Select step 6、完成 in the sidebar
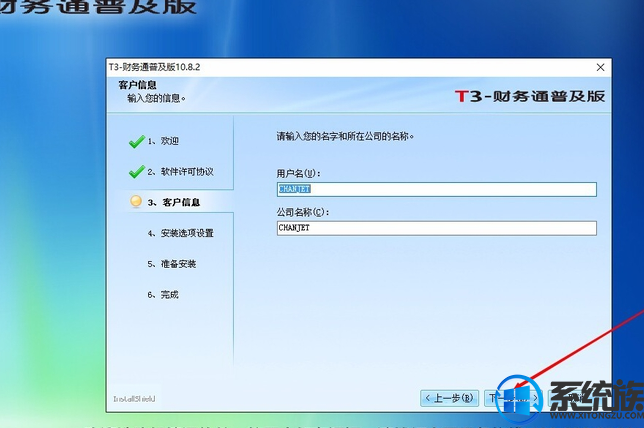The width and height of the screenshot is (644, 428). (163, 295)
